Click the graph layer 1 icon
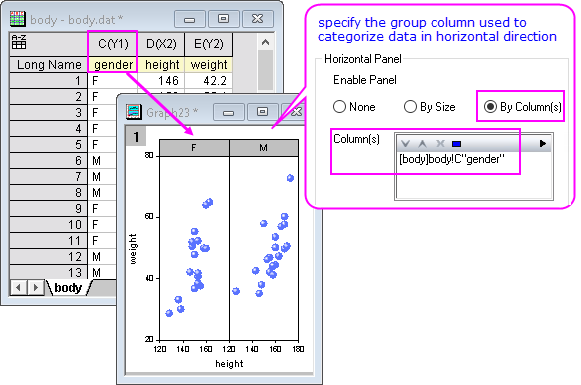 pyautogui.click(x=136, y=136)
